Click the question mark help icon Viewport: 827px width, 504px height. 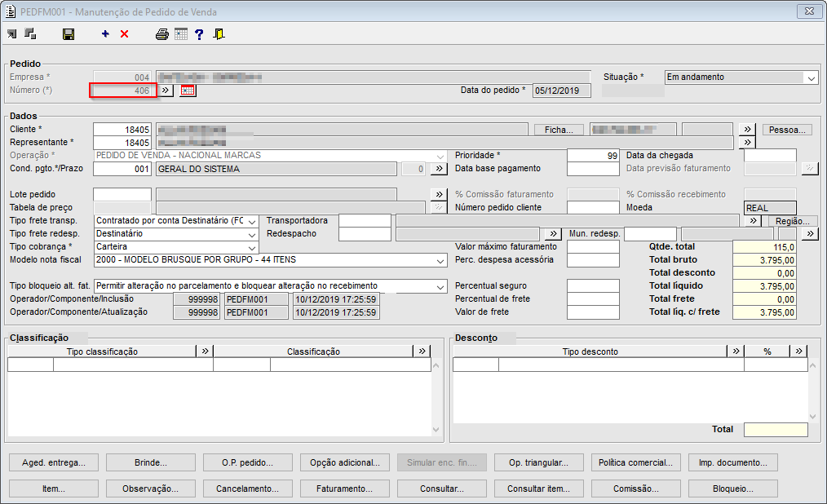tap(199, 34)
